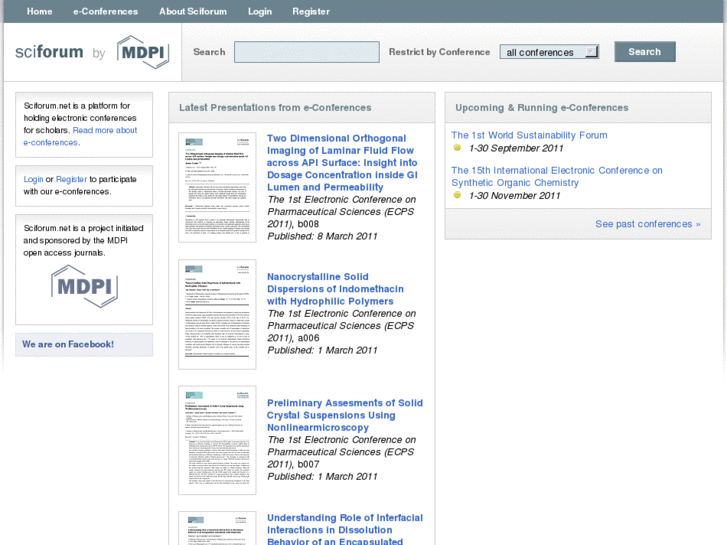The height and width of the screenshot is (545, 727).
Task: Click the 'Restrict by Conference' label
Action: pos(439,52)
